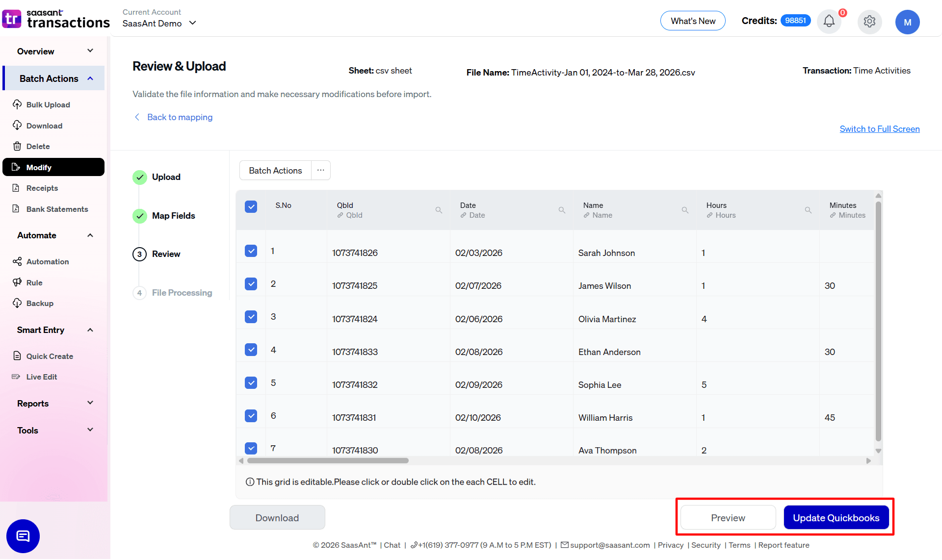Uncheck row 3 for Olivia Martinez
Screen dimensions: 942x560
tap(251, 316)
